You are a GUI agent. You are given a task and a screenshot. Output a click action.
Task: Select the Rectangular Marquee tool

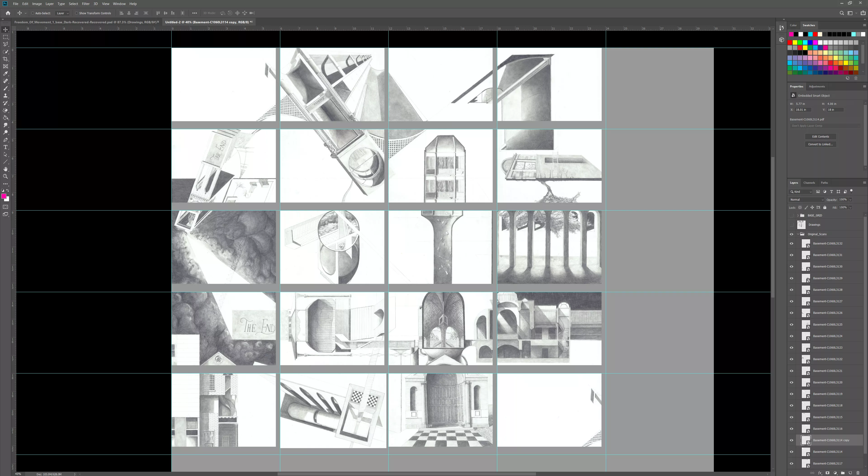point(5,37)
